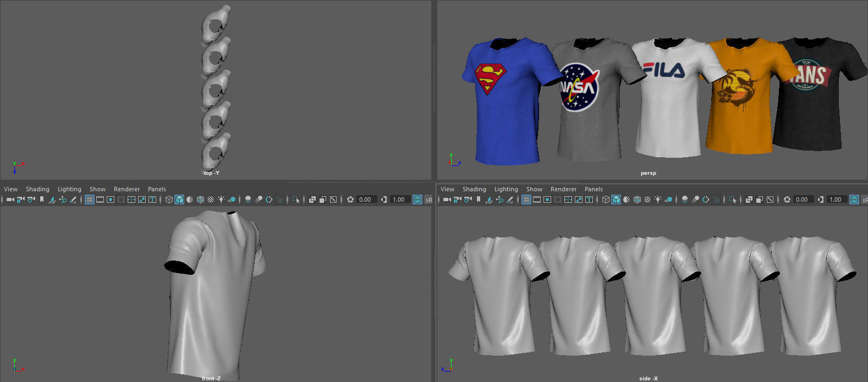Toggle Lock Camera icon in side -X panel
Viewport: 868px width, 382px height.
457,200
